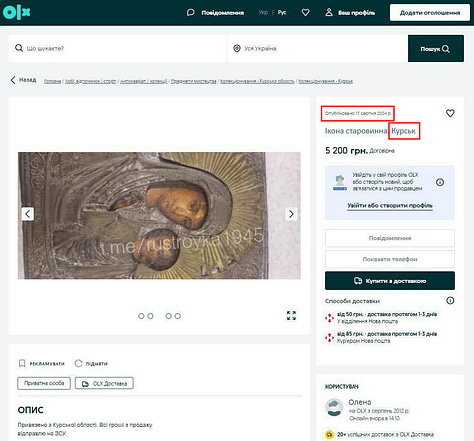Viewport: 474px width, 441px height.
Task: Click info icon in login banner
Action: [x=440, y=182]
